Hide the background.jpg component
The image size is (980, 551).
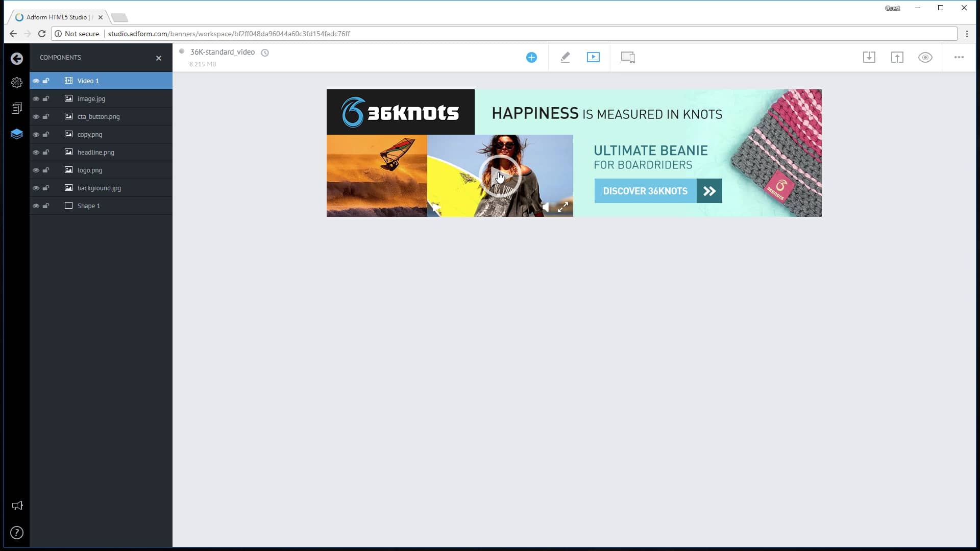36,188
